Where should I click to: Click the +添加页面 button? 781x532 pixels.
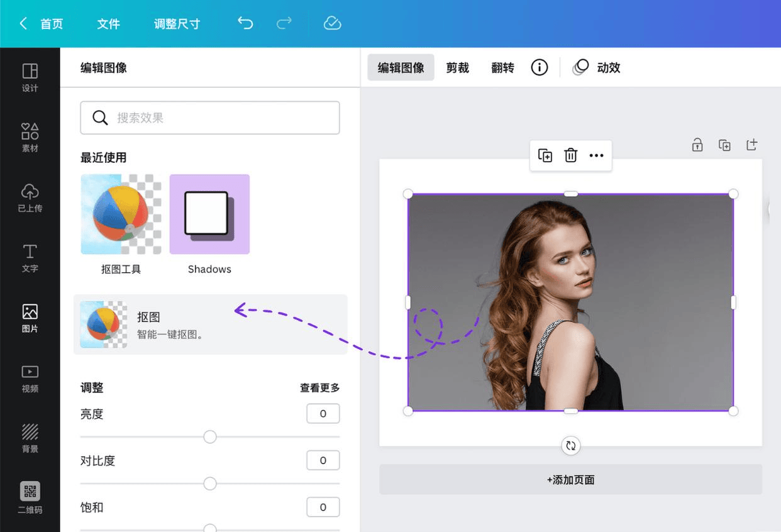(x=570, y=480)
